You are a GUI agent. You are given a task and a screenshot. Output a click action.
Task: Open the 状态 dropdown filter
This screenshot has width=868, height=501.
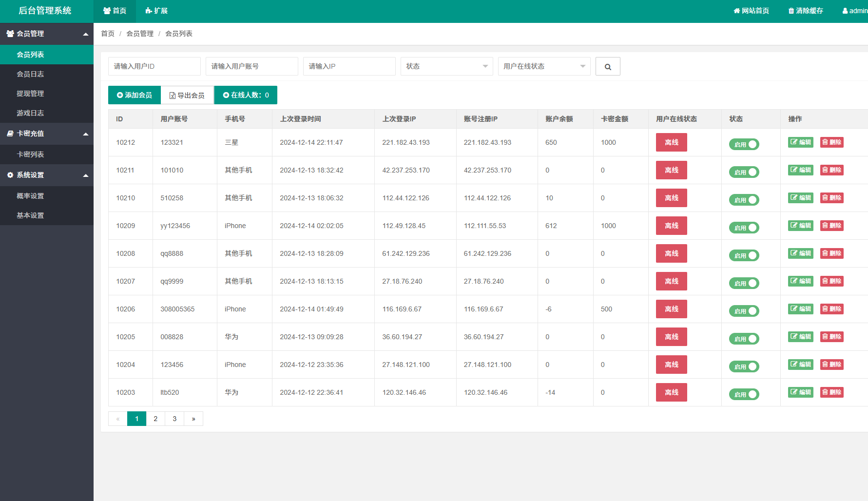tap(446, 66)
